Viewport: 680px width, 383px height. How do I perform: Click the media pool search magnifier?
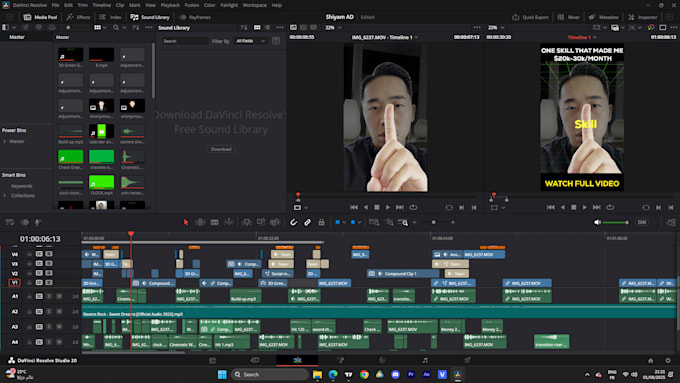(116, 27)
